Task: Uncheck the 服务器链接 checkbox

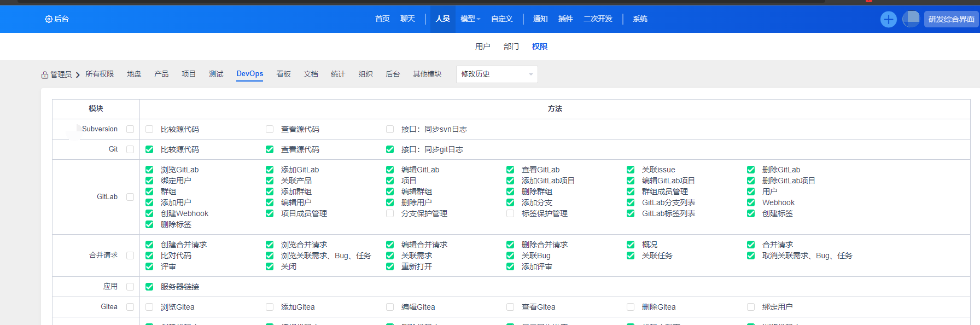Action: coord(149,287)
